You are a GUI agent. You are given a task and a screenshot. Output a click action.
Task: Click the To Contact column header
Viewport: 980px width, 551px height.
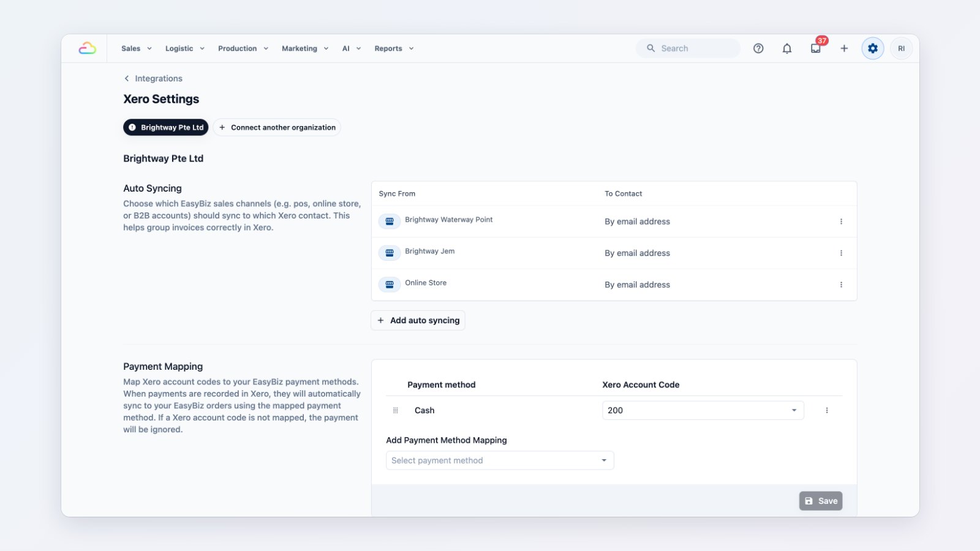click(623, 193)
